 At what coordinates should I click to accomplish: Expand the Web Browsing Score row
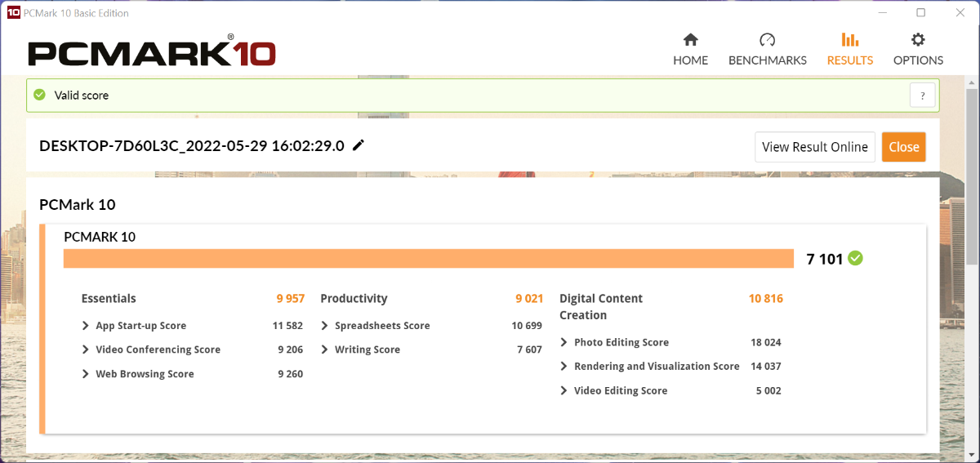[x=86, y=374]
